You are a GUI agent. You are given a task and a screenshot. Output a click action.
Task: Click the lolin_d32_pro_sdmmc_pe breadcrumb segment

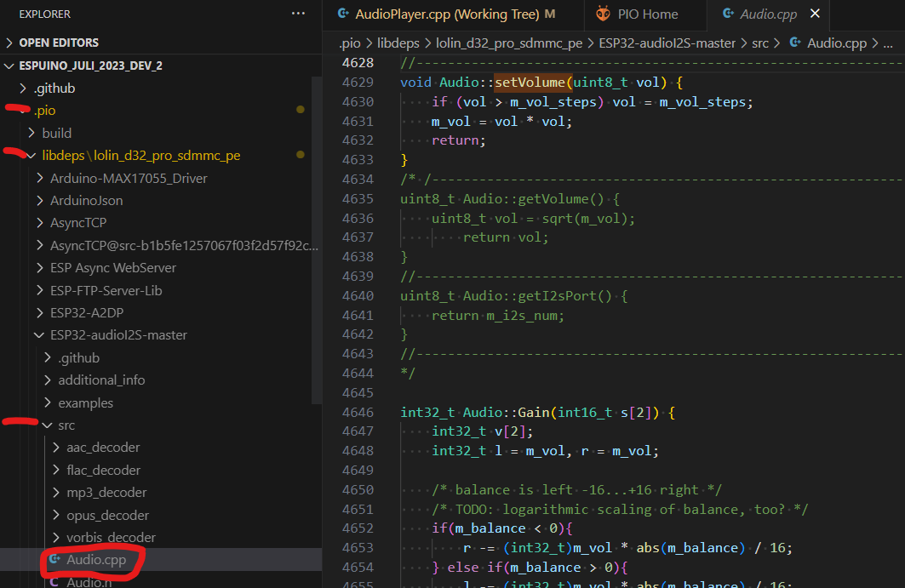[509, 43]
